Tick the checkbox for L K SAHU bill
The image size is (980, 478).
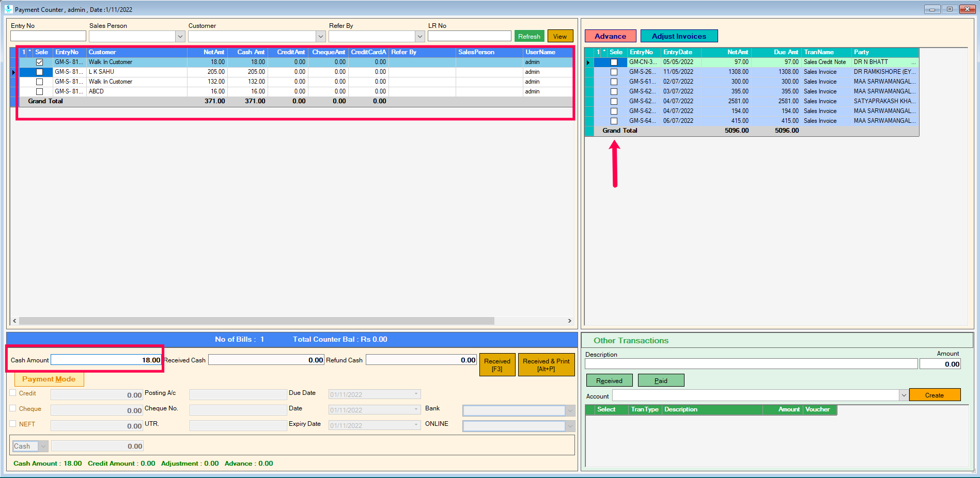coord(39,72)
